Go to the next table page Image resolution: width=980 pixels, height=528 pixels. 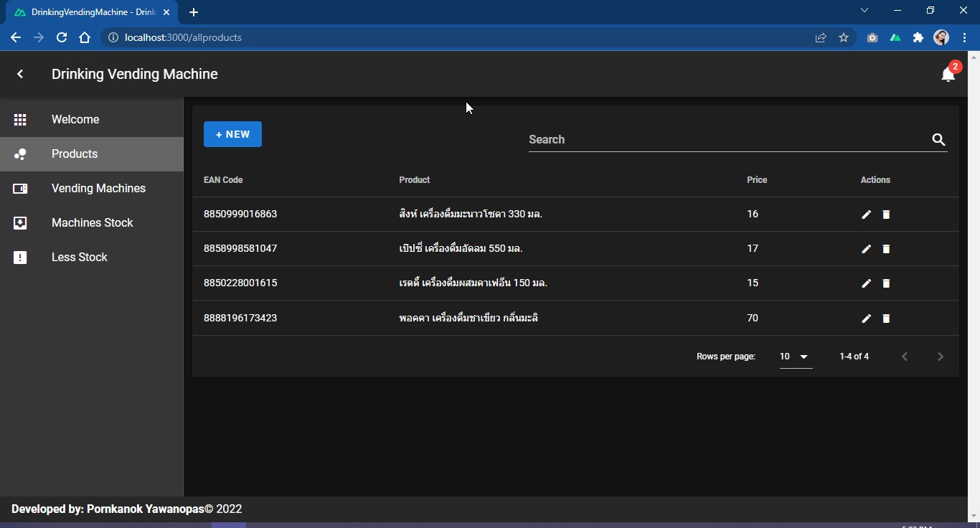941,357
